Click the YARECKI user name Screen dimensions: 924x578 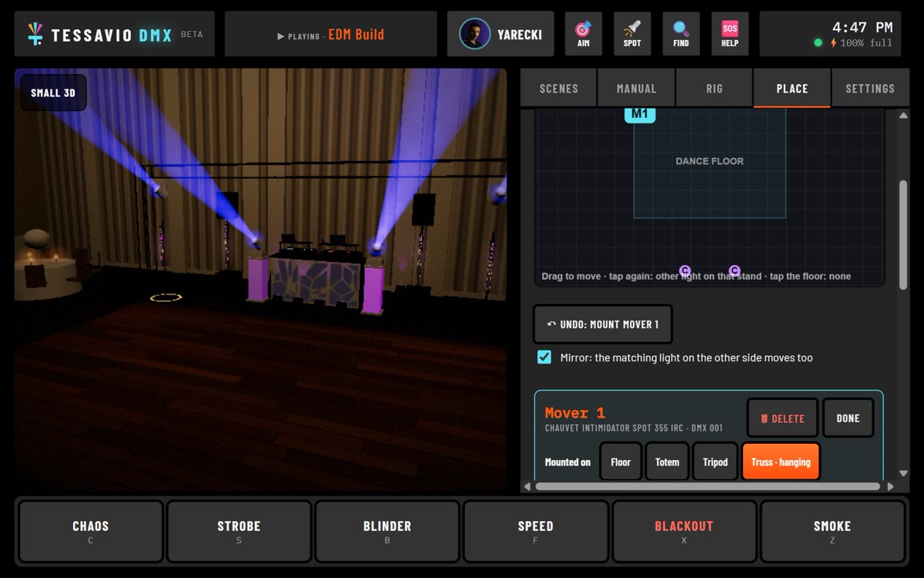520,35
